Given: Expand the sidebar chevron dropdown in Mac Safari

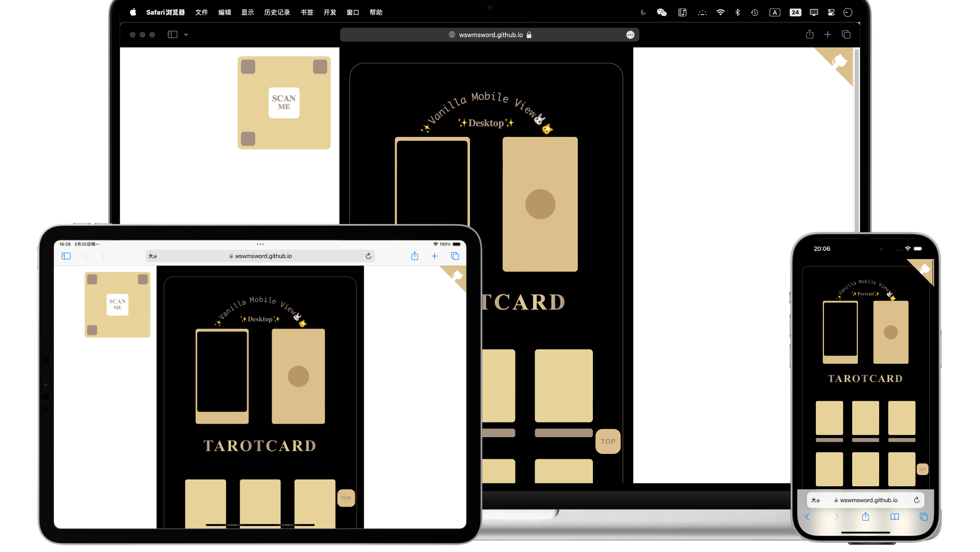Looking at the screenshot, I should click(186, 35).
